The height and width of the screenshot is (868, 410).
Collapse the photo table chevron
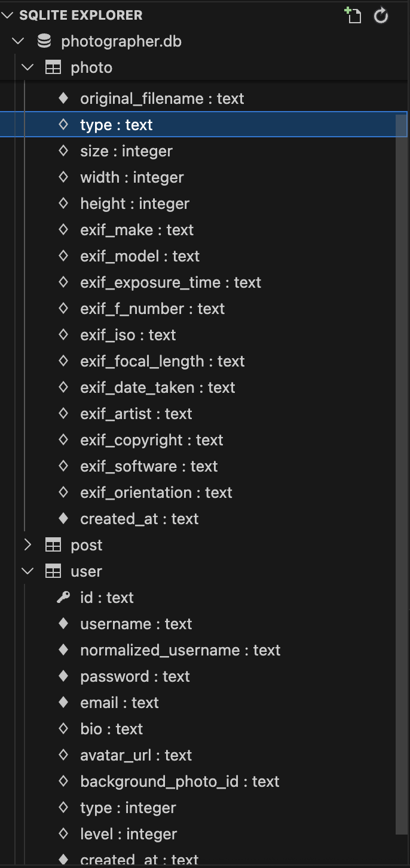tap(27, 67)
